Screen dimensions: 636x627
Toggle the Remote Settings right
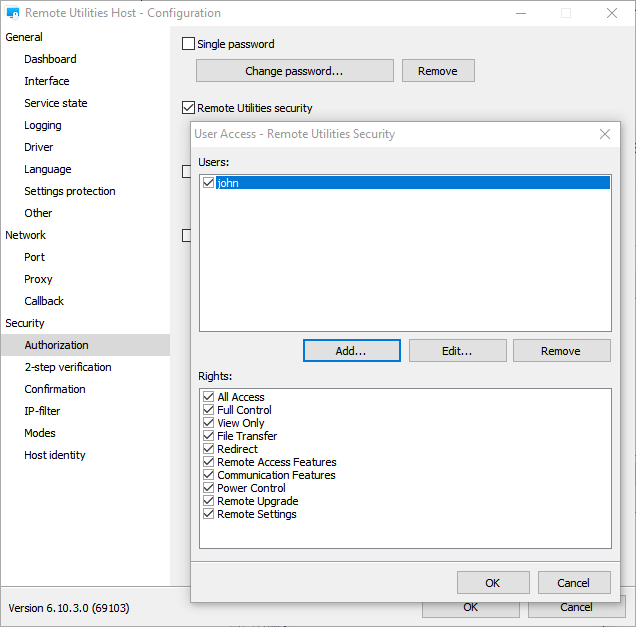[x=208, y=513]
